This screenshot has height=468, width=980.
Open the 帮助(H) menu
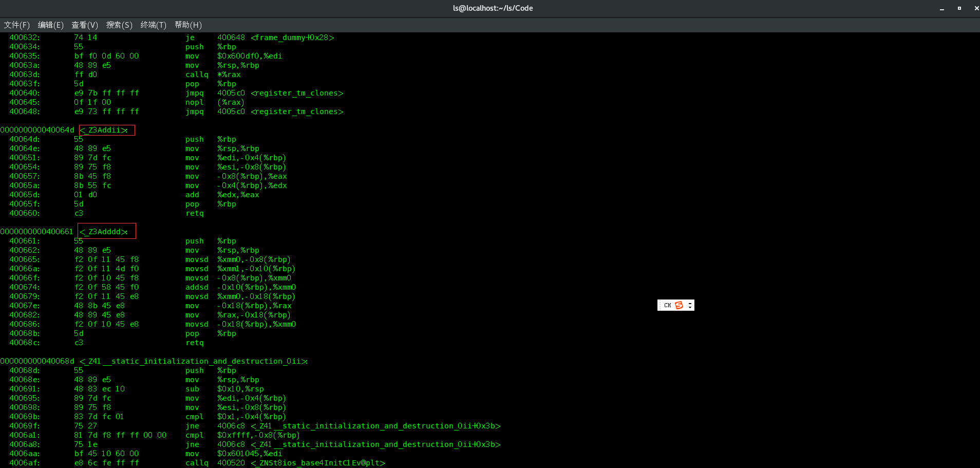(x=188, y=25)
